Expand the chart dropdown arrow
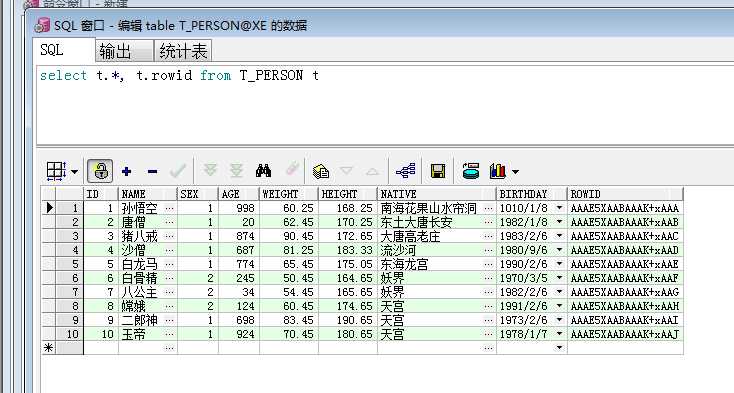Viewport: 734px width, 393px height. pyautogui.click(x=515, y=172)
